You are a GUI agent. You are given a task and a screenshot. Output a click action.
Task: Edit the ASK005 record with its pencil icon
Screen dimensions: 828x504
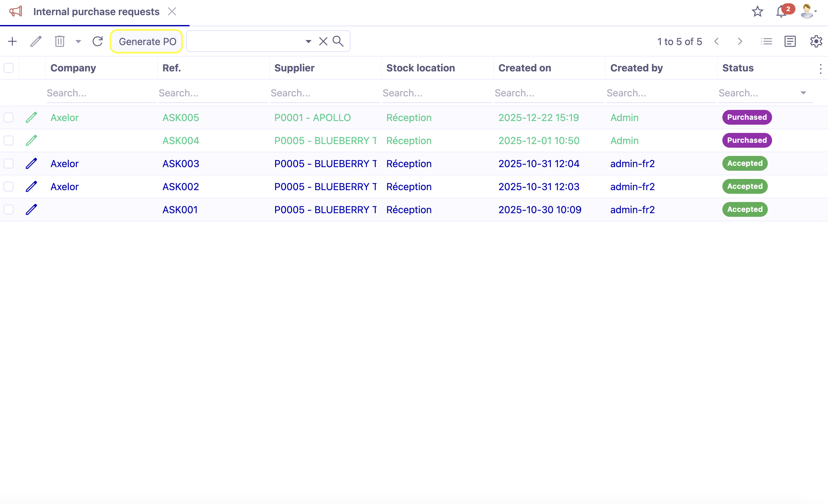(x=31, y=117)
